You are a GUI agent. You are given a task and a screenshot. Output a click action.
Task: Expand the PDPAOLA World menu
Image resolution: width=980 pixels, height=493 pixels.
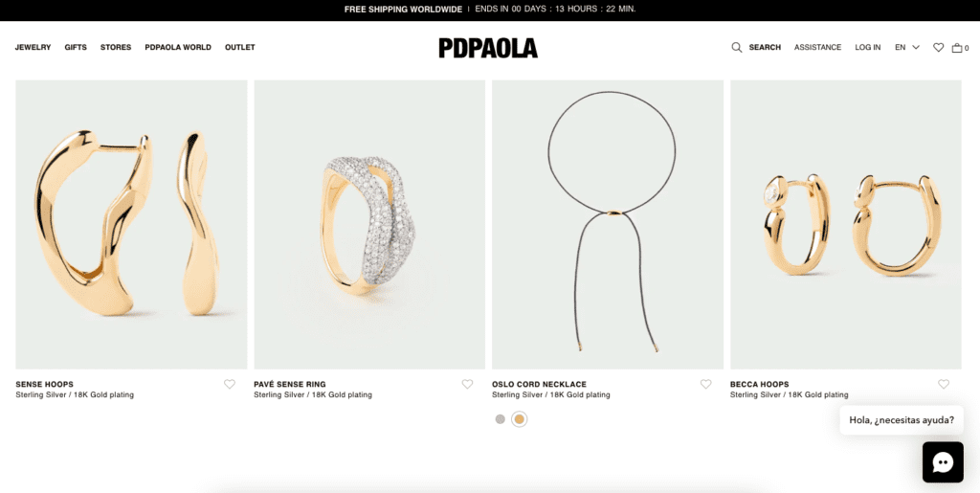click(x=178, y=48)
